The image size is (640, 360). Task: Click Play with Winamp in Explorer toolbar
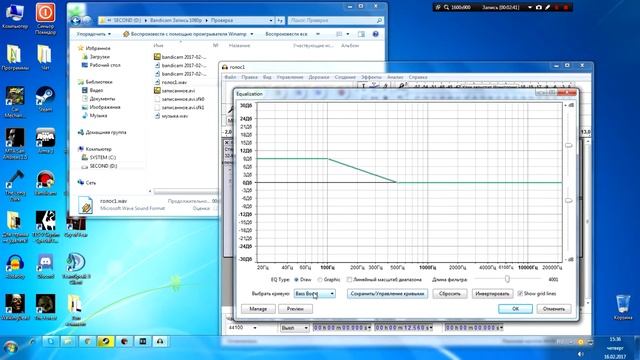tap(188, 34)
